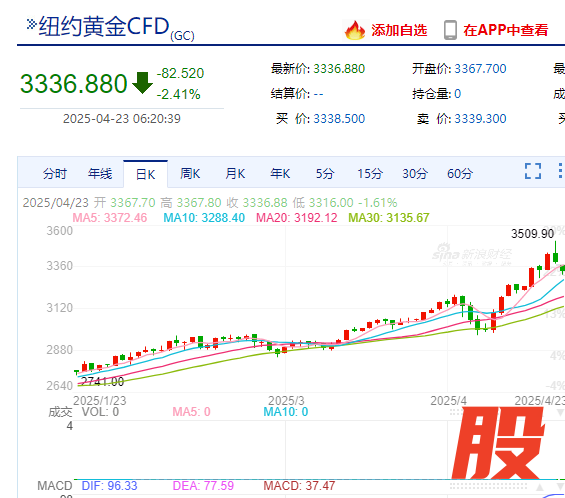Click the 纽约黄金CFD title
565x498 pixels.
click(x=104, y=26)
